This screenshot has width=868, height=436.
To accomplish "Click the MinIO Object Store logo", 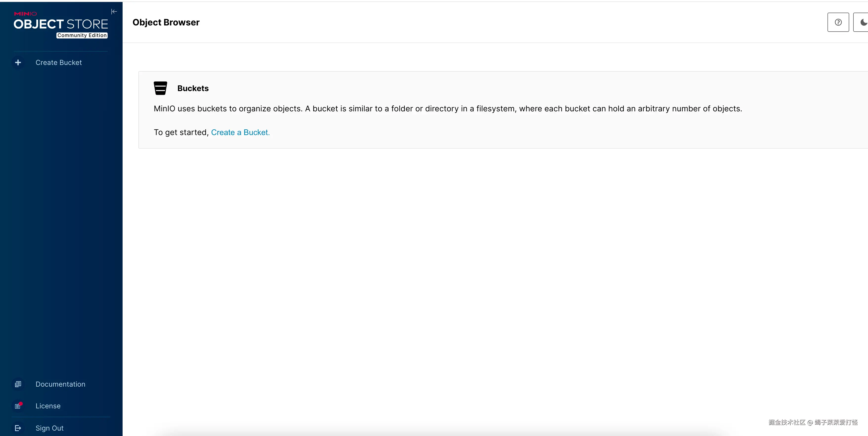I will (x=61, y=24).
